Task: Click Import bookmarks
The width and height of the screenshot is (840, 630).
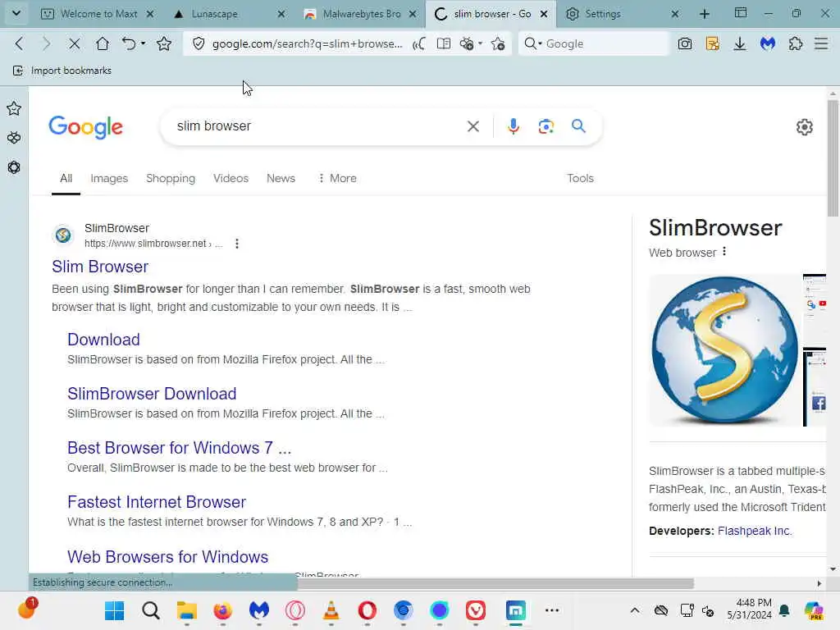Action: [x=62, y=71]
